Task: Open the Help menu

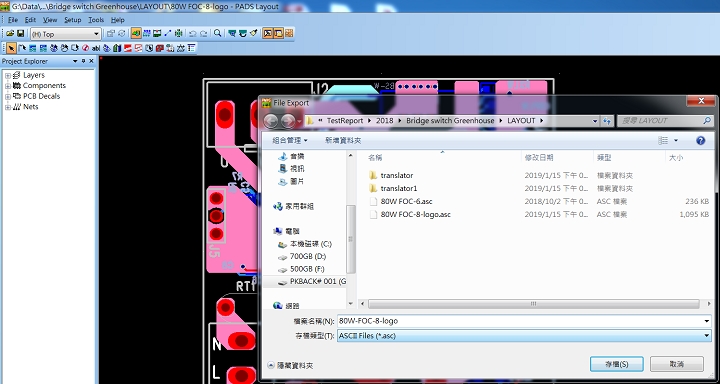Action: pyautogui.click(x=118, y=20)
